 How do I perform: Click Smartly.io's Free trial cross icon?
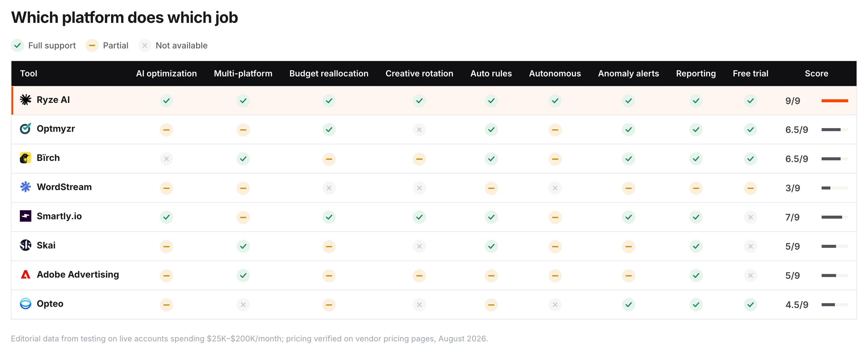tap(750, 217)
